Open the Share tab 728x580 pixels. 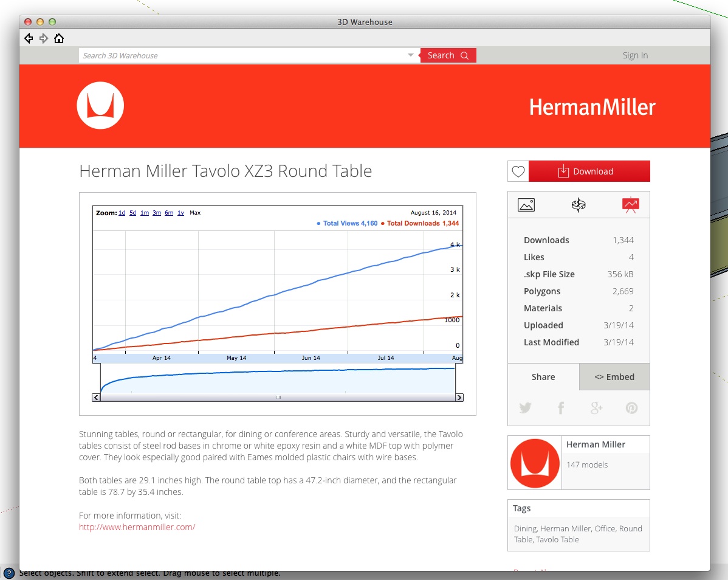(x=543, y=377)
